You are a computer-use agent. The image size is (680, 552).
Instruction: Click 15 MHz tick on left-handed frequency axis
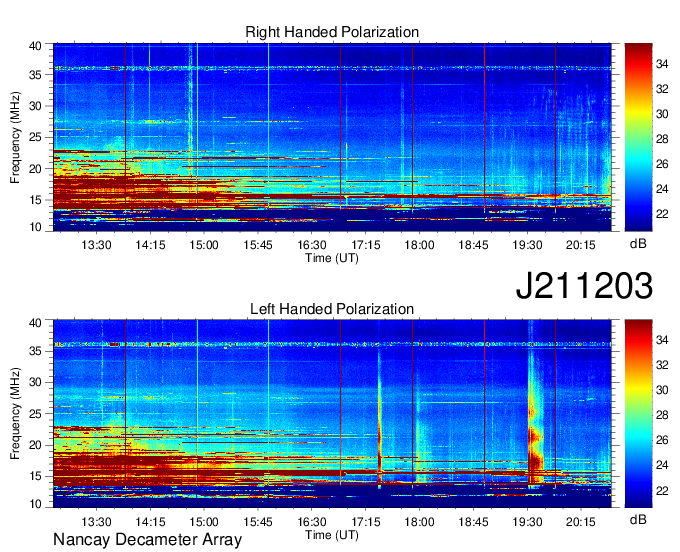point(35,477)
